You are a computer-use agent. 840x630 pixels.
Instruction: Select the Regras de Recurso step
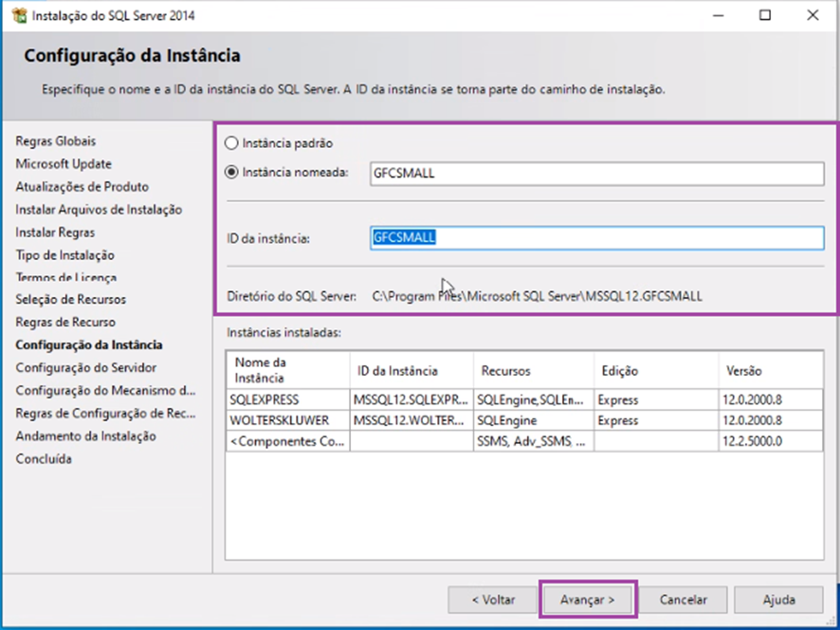pos(65,323)
